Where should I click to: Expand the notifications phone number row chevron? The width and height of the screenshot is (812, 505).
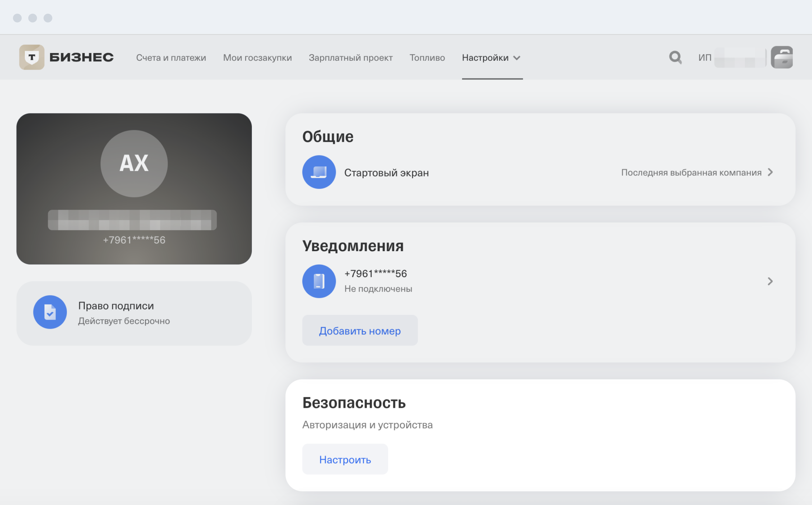click(770, 281)
